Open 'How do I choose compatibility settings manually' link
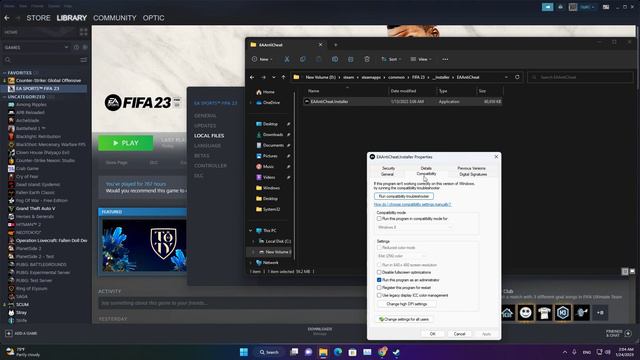This screenshot has width=640, height=360. click(x=412, y=204)
